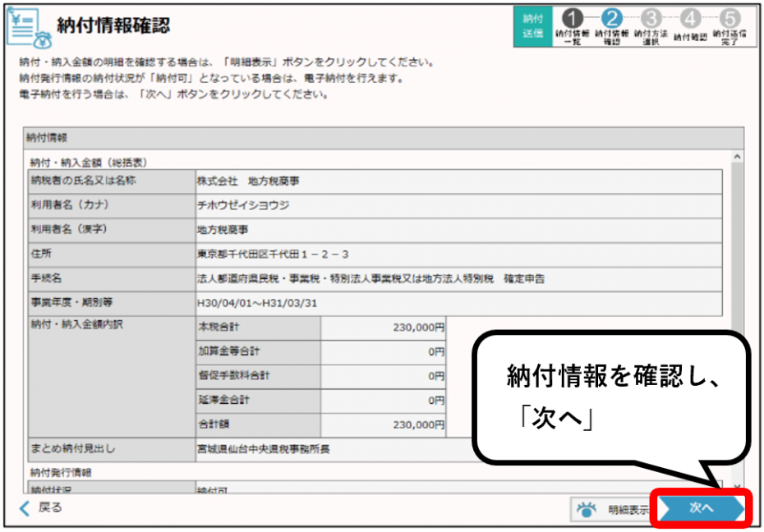Image resolution: width=764 pixels, height=532 pixels.
Task: Click the scrollbar up arrow
Action: [x=738, y=157]
